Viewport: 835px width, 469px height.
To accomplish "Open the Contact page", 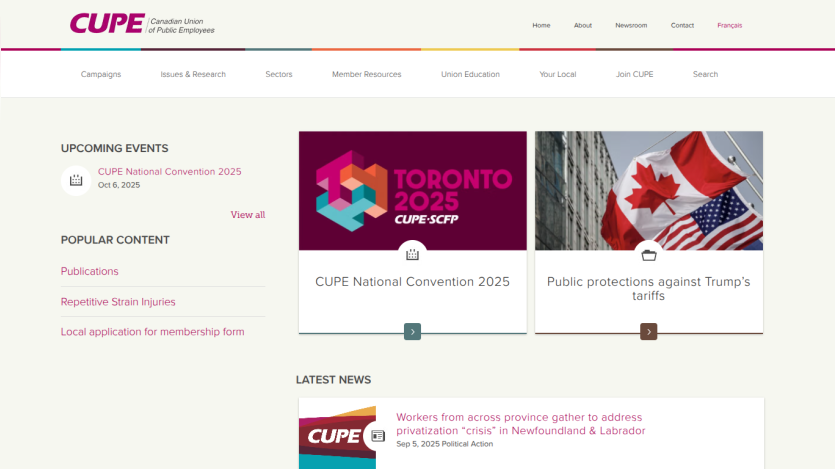I will [682, 26].
